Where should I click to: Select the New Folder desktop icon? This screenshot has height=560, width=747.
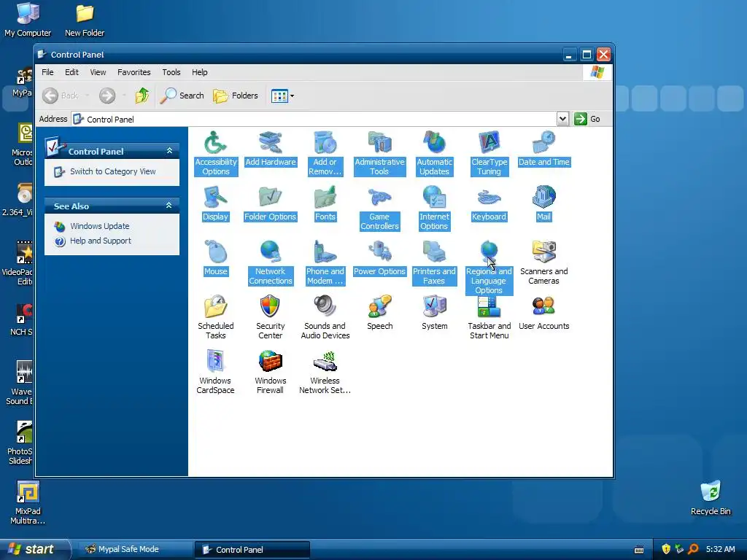(85, 20)
